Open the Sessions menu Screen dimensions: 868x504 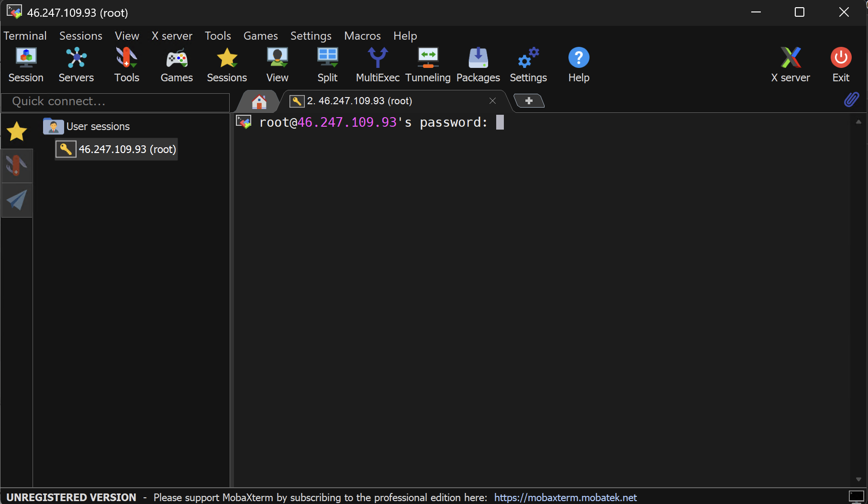coord(81,36)
